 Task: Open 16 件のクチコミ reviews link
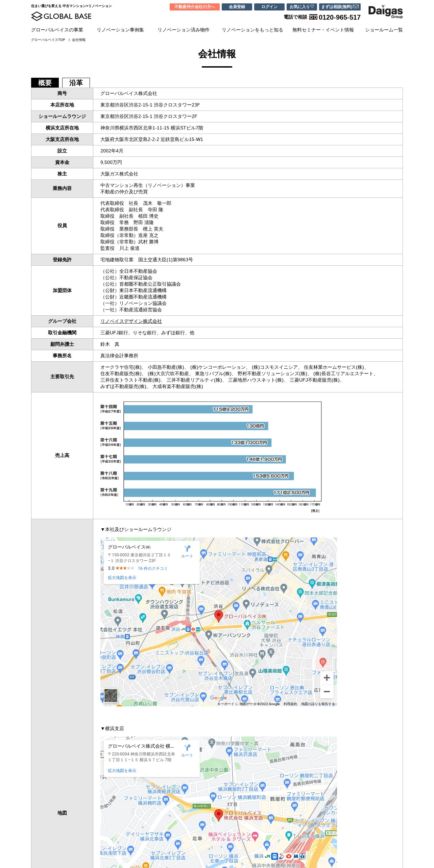click(x=152, y=569)
